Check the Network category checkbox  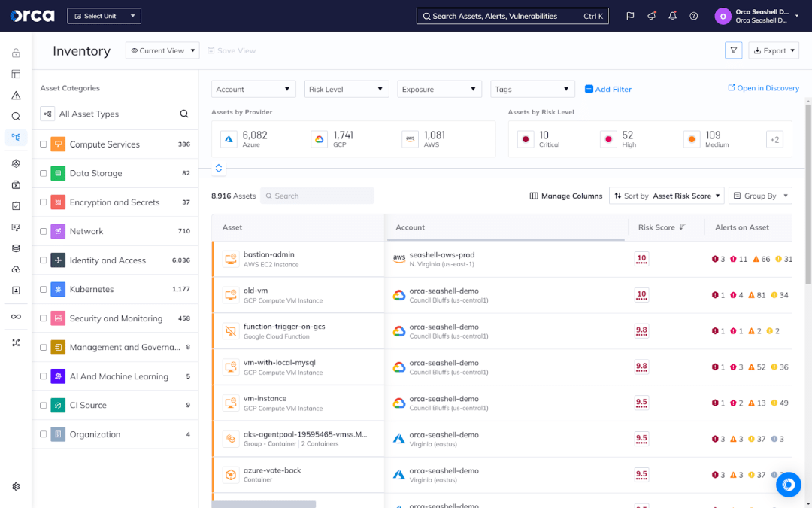tap(44, 231)
